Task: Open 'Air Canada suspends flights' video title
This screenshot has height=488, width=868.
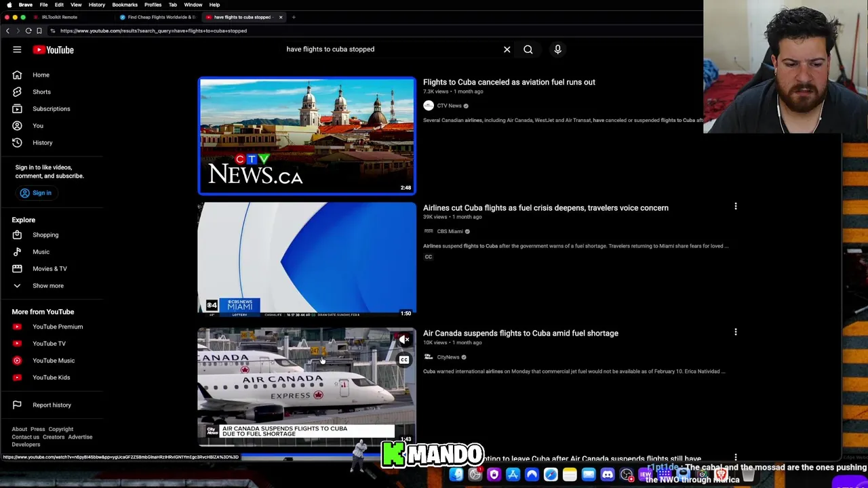Action: point(521,333)
